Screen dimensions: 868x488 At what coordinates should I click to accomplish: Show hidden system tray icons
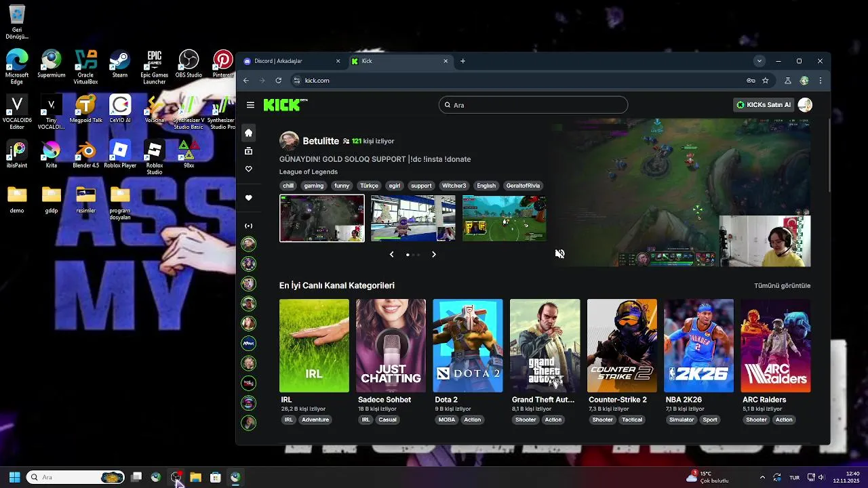(762, 477)
